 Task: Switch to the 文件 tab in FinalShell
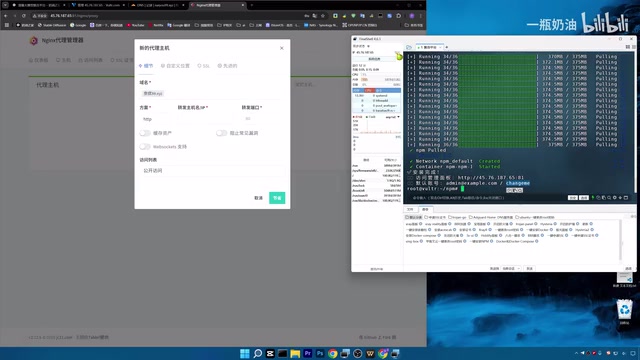click(x=410, y=209)
